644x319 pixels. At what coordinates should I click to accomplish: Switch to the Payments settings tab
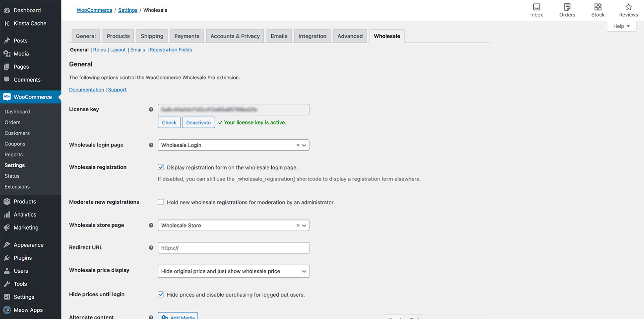click(x=187, y=36)
